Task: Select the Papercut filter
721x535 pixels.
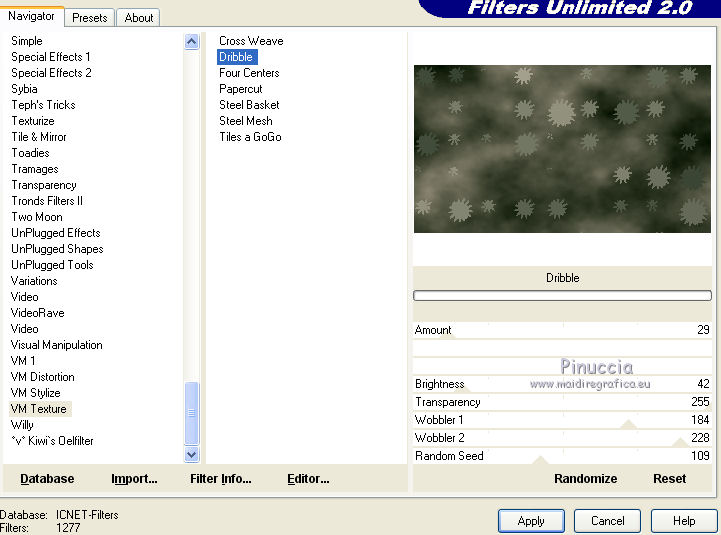Action: [240, 89]
